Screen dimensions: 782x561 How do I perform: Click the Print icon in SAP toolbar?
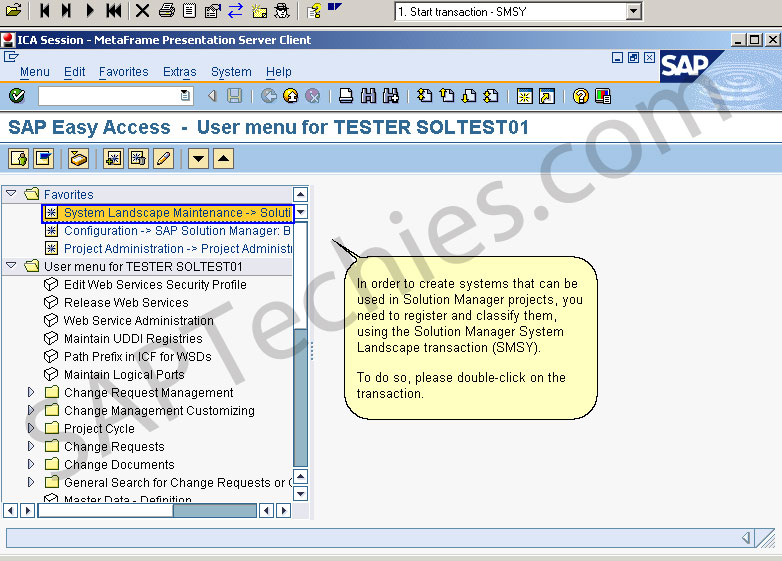(x=346, y=96)
